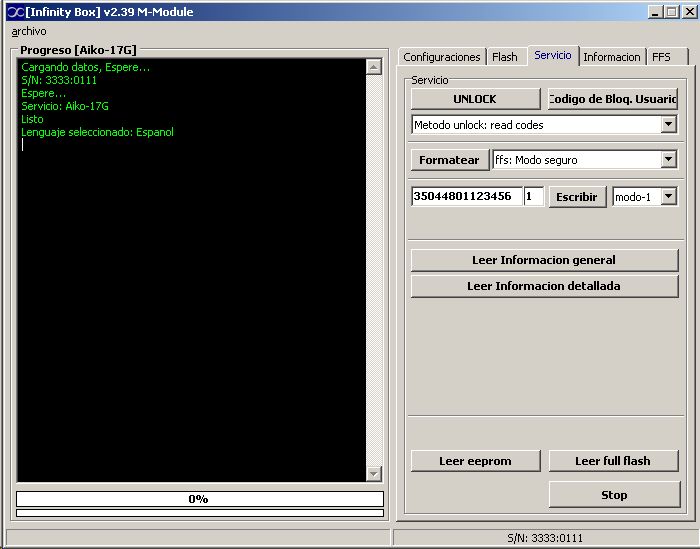Click the 'Progreso [Aiko-17G]' group label

pyautogui.click(x=78, y=50)
